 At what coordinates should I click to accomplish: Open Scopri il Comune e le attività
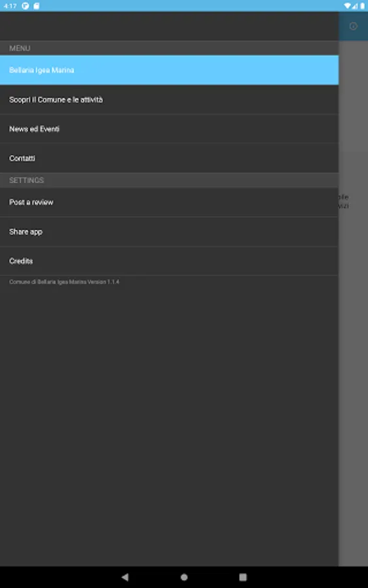click(x=169, y=100)
